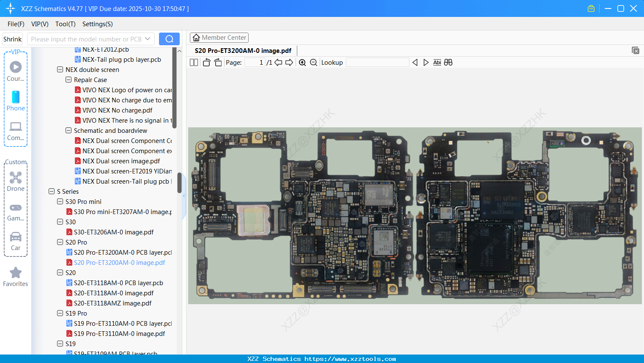Click the Lookup text field
The image size is (644, 363).
click(377, 63)
